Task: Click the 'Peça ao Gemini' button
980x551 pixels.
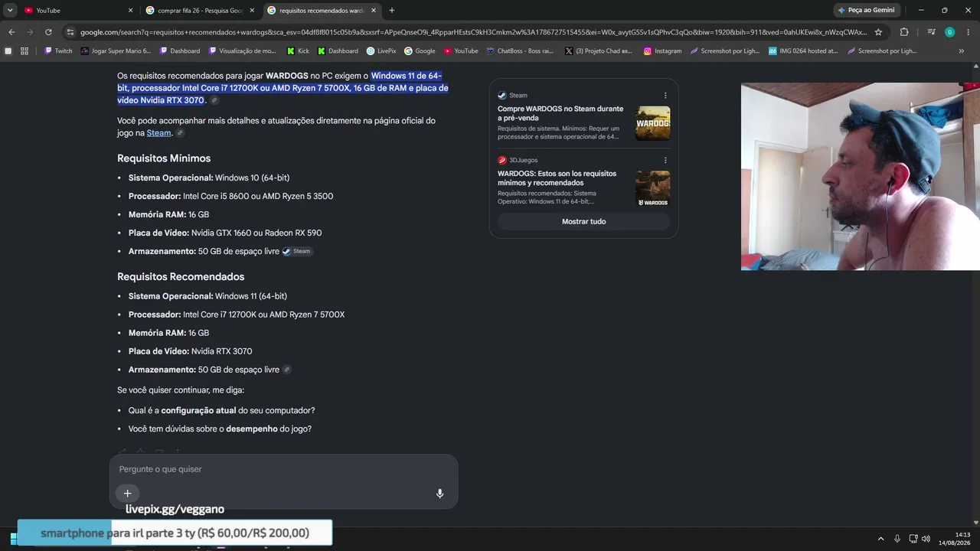Action: click(x=867, y=11)
